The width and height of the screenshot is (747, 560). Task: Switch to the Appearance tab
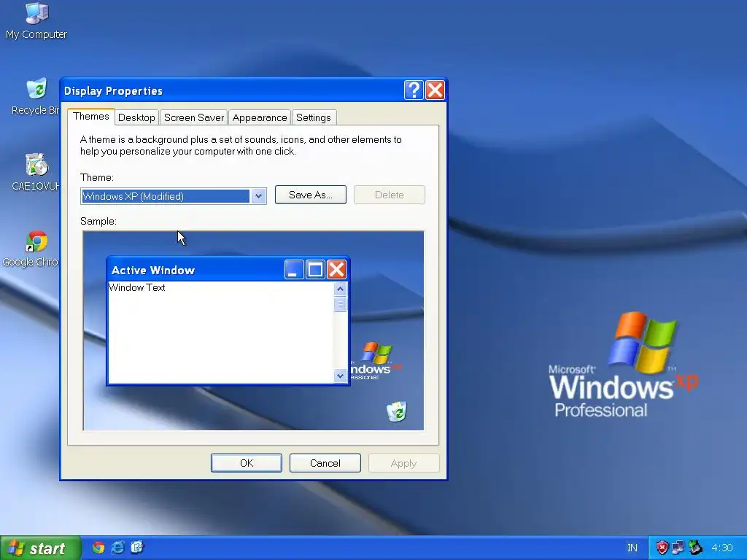pyautogui.click(x=260, y=117)
